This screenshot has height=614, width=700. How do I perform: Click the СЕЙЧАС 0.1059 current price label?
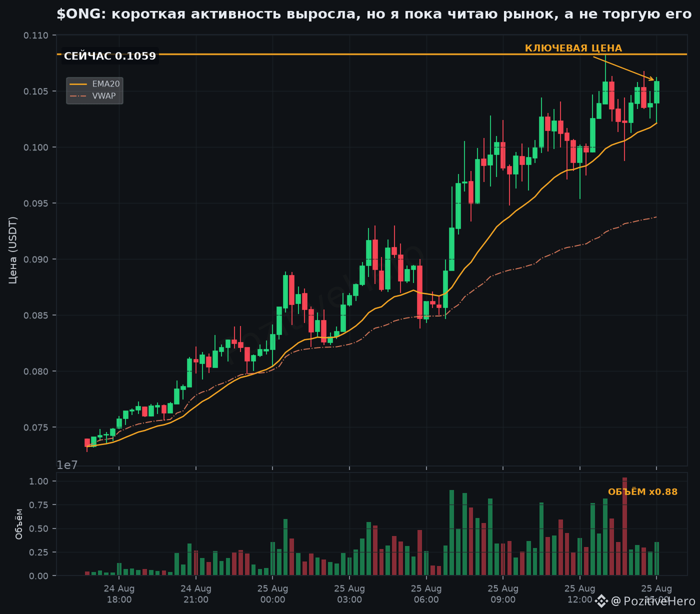[x=110, y=56]
